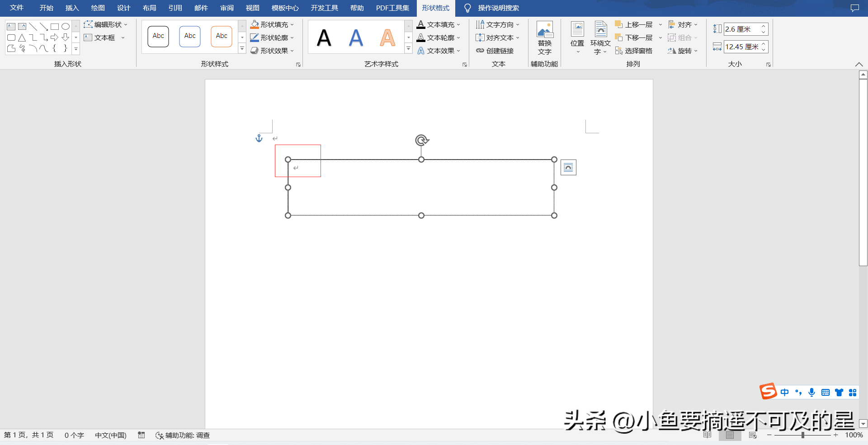
Task: Apply the blue WordArt style A
Action: click(x=356, y=37)
